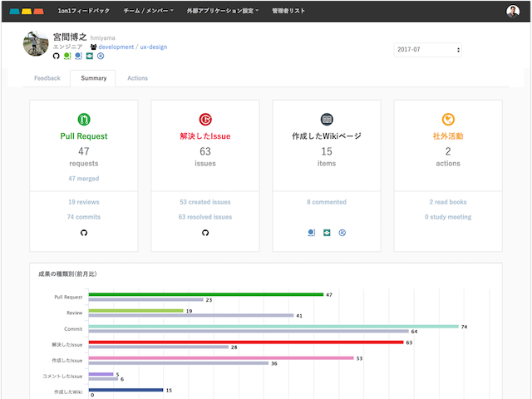The width and height of the screenshot is (532, 399).
Task: Click the red 解決したIssue bar labeled 63
Action: tap(246, 342)
